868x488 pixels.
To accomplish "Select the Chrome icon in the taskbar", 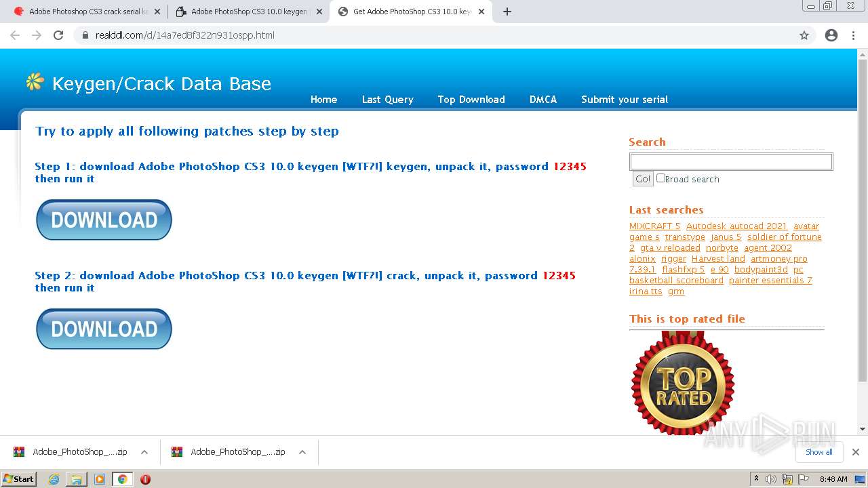I will click(x=122, y=479).
